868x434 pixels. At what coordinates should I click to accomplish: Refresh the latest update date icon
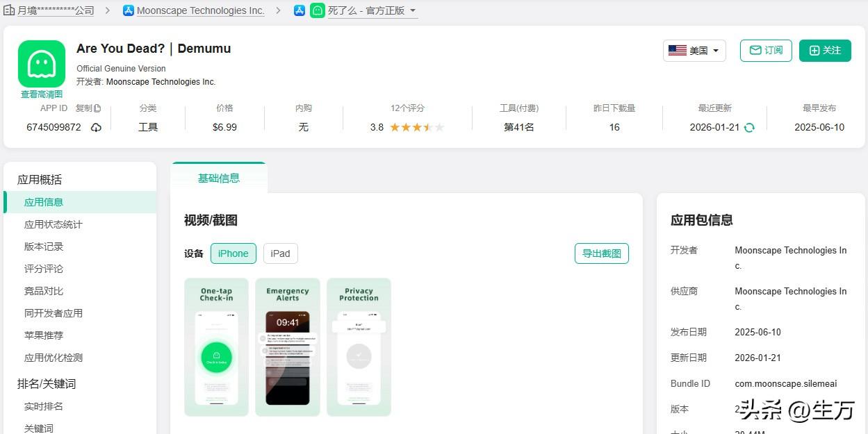(x=749, y=127)
